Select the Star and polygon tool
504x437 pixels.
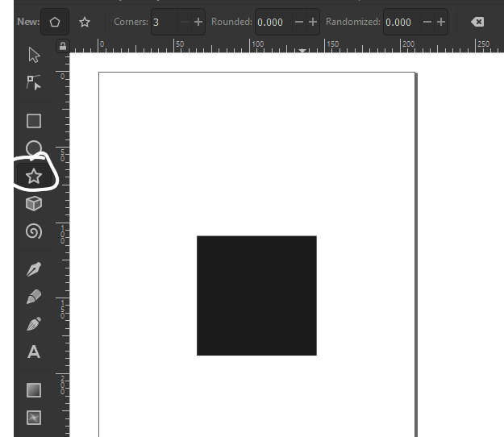(34, 176)
